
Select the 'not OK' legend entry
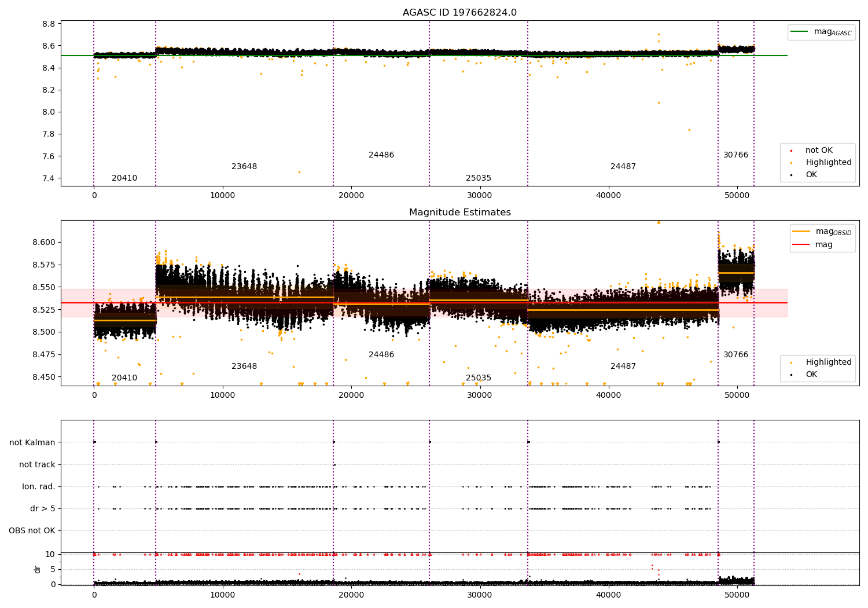[819, 151]
